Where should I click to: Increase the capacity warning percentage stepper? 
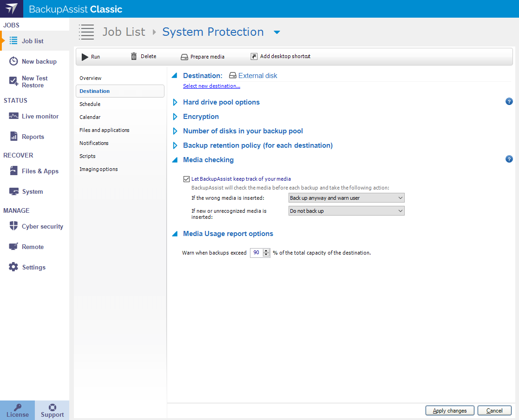[266, 251]
